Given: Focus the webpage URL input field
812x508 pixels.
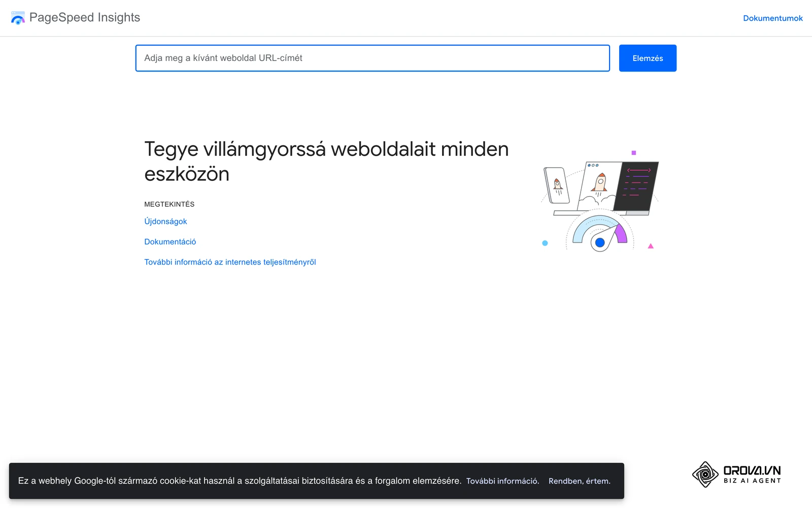Looking at the screenshot, I should [x=373, y=58].
